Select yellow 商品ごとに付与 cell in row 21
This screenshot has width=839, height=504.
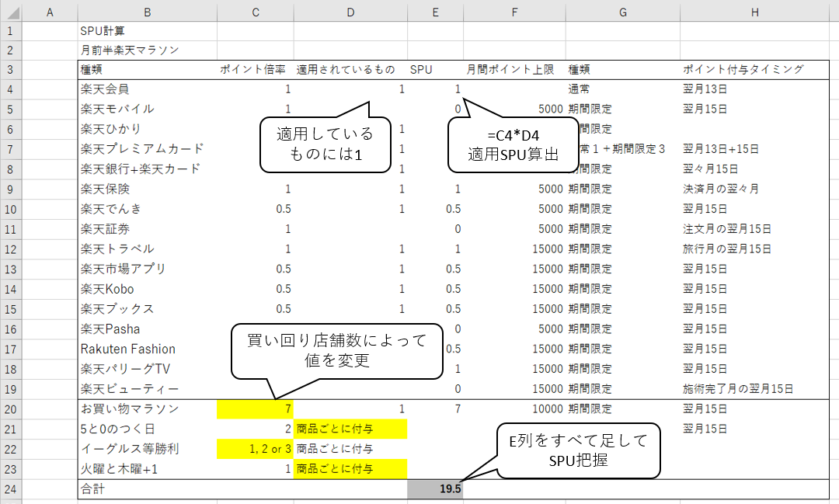[350, 429]
